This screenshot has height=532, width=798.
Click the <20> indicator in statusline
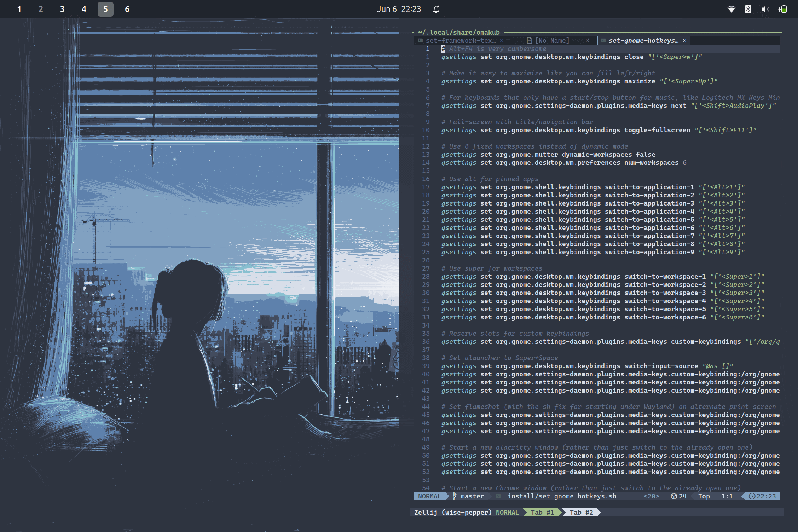651,496
